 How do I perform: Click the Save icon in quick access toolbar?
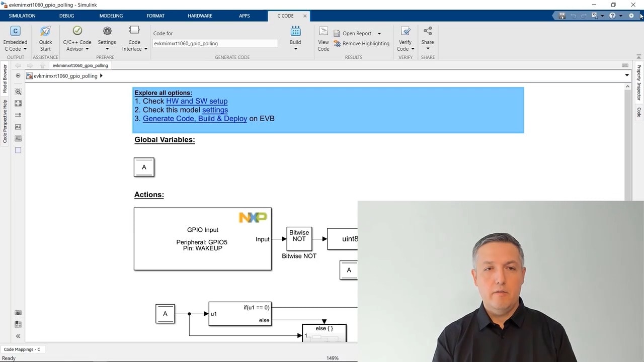562,16
